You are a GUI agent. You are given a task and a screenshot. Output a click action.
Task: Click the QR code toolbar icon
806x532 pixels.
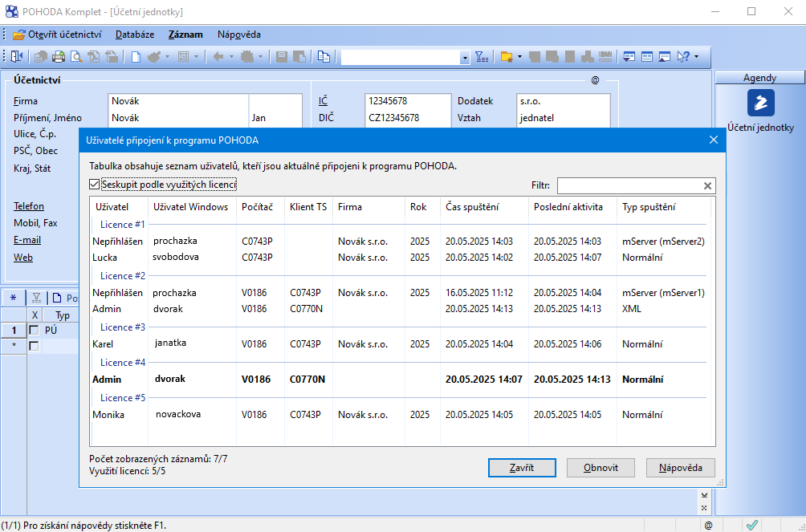click(x=184, y=56)
